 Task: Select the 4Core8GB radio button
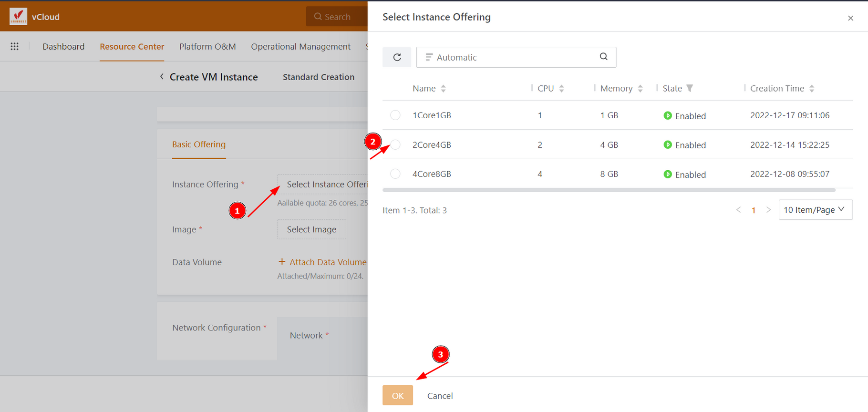[x=395, y=174]
